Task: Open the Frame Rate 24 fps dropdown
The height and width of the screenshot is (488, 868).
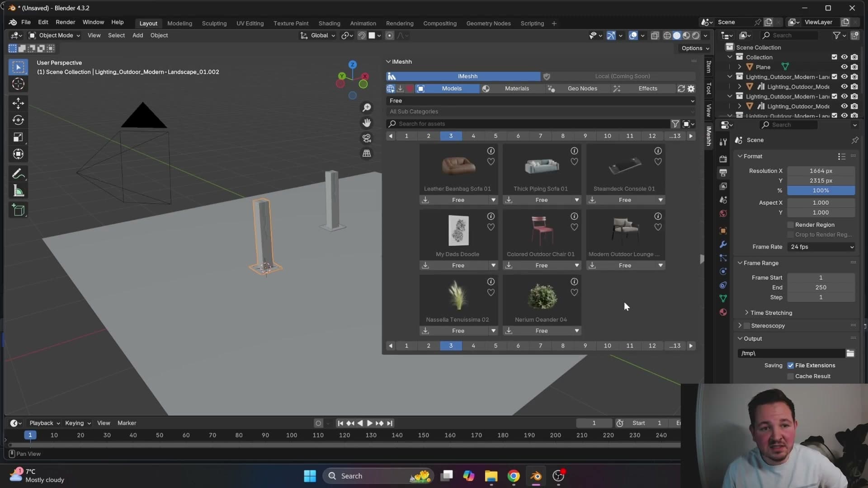Action: pos(821,247)
